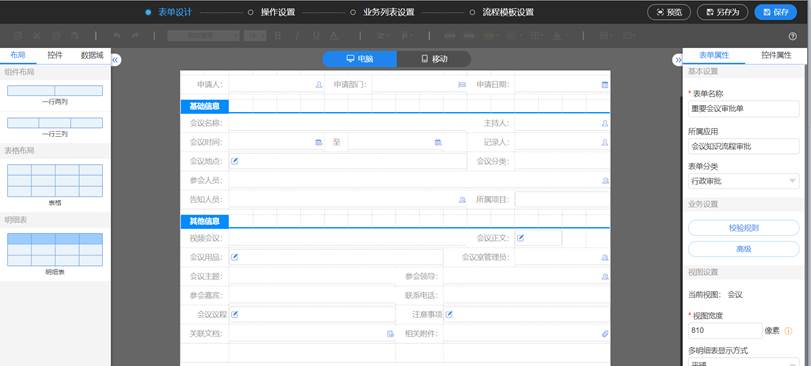Click the info icon next to 像素
This screenshot has width=811, height=366.
[788, 331]
